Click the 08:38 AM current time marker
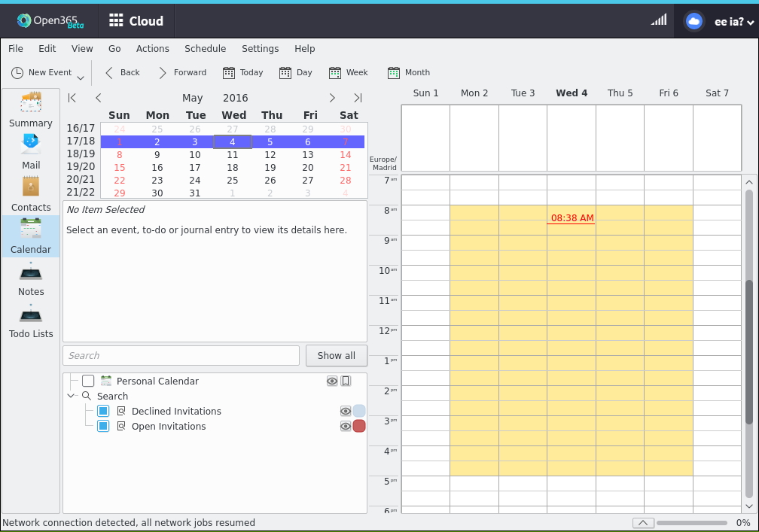The image size is (759, 532). [x=572, y=218]
